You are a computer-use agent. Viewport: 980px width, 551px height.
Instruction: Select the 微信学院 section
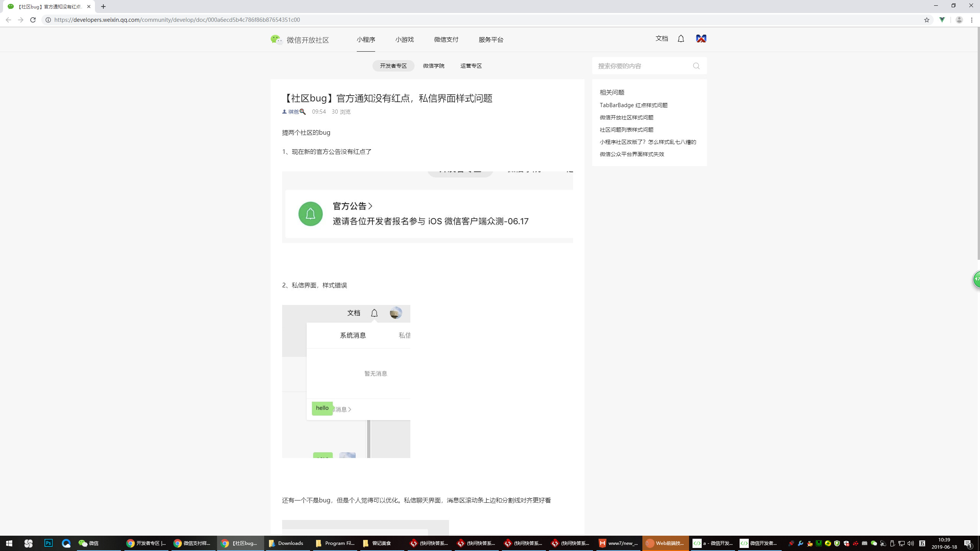tap(433, 66)
